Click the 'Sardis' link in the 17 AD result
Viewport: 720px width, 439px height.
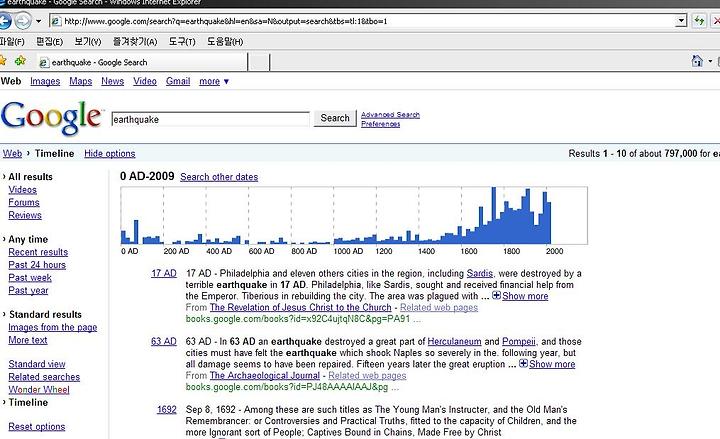tap(479, 274)
